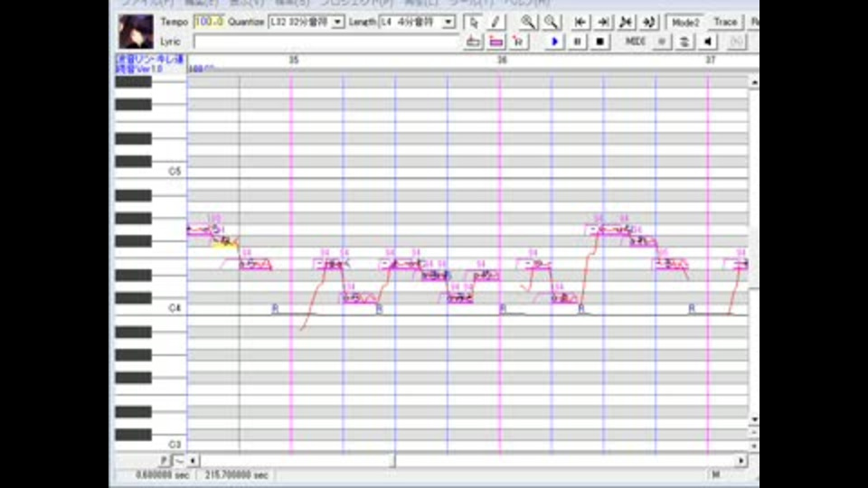This screenshot has width=868, height=488.
Task: Click the pink note-region toolbar icon
Action: [x=496, y=42]
